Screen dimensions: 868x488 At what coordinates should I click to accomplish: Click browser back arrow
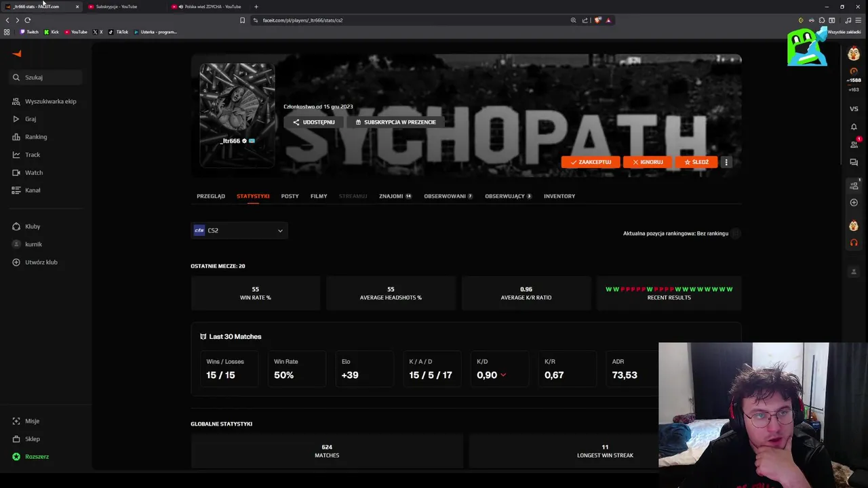click(7, 20)
